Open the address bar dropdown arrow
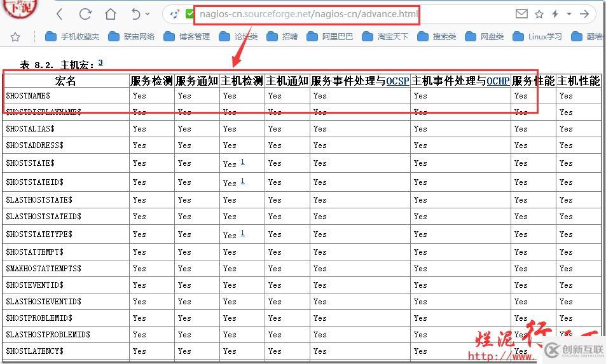The height and width of the screenshot is (364, 606). pyautogui.click(x=569, y=14)
